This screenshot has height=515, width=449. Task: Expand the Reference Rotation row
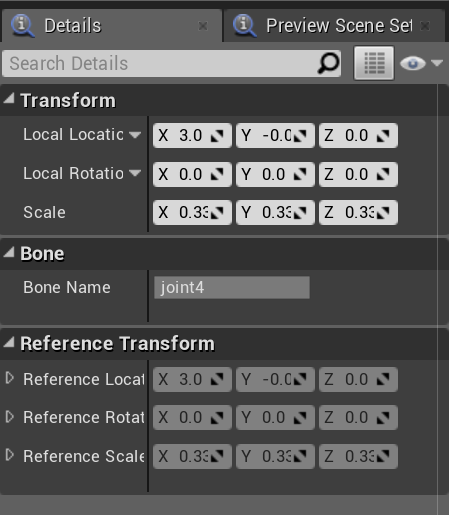[x=10, y=417]
